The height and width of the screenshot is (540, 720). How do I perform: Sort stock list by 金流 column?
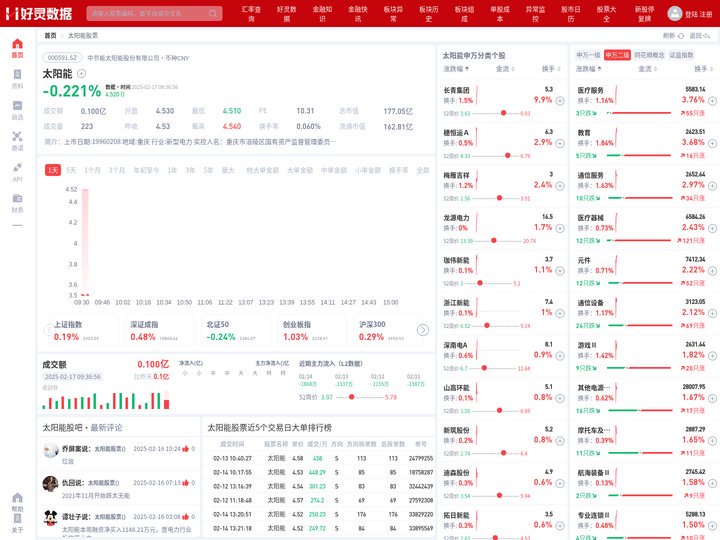tap(505, 69)
